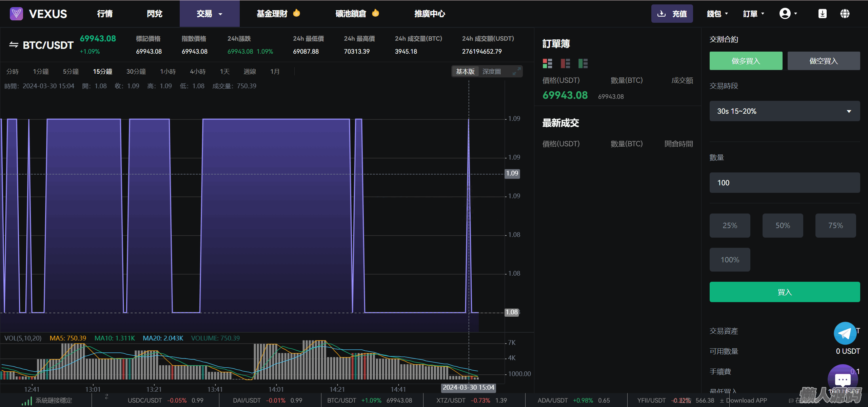The height and width of the screenshot is (407, 868).
Task: Show buy-only order book view icon
Action: (583, 63)
